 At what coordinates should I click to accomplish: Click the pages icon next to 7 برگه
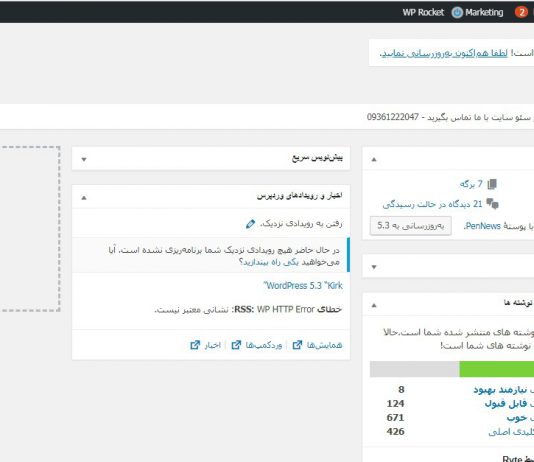pos(492,184)
